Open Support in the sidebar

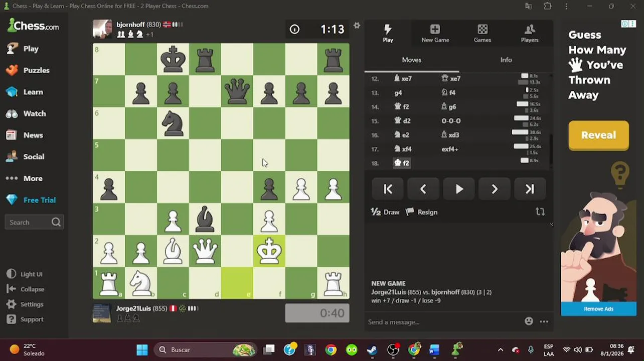[x=25, y=319]
